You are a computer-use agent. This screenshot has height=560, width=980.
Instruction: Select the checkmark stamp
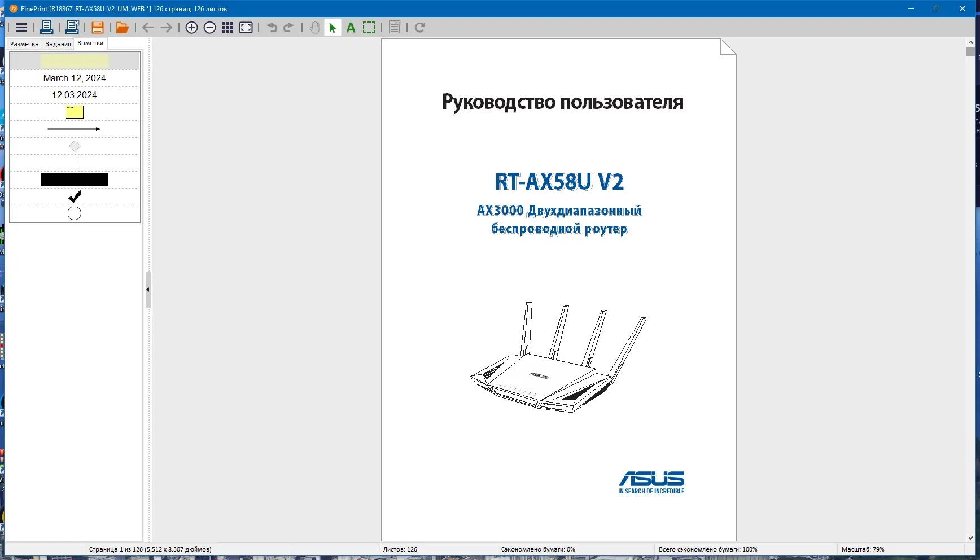[75, 196]
